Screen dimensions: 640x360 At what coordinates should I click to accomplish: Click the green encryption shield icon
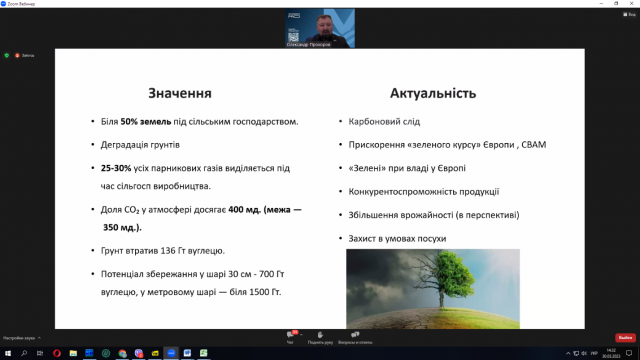click(7, 55)
